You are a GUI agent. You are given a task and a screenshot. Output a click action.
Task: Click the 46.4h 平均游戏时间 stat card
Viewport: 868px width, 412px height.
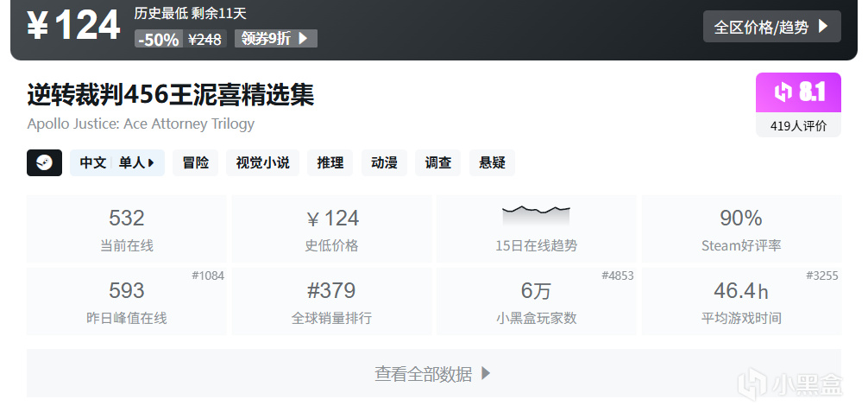pos(741,301)
